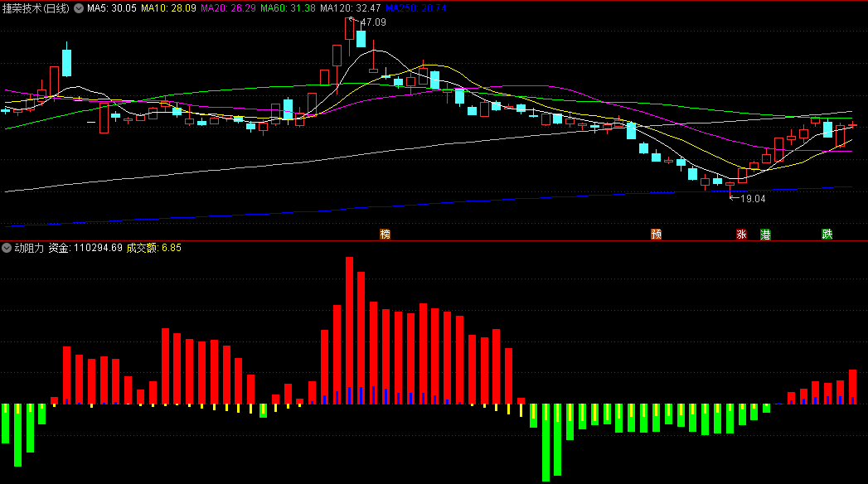This screenshot has height=484, width=868.
Task: Click the 19.04 low price annotation
Action: click(x=753, y=199)
